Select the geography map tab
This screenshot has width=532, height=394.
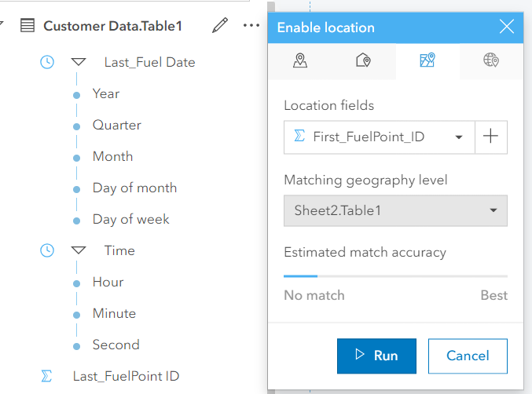click(427, 60)
